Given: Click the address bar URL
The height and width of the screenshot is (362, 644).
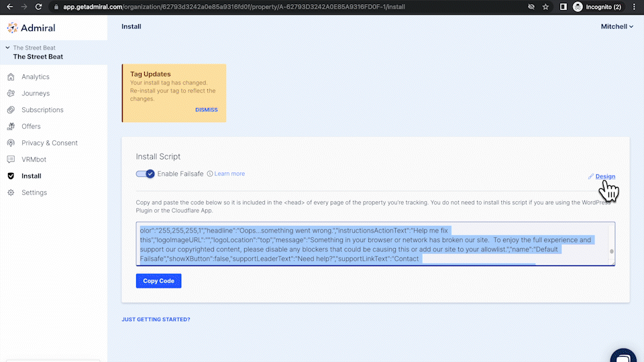Looking at the screenshot, I should (233, 7).
